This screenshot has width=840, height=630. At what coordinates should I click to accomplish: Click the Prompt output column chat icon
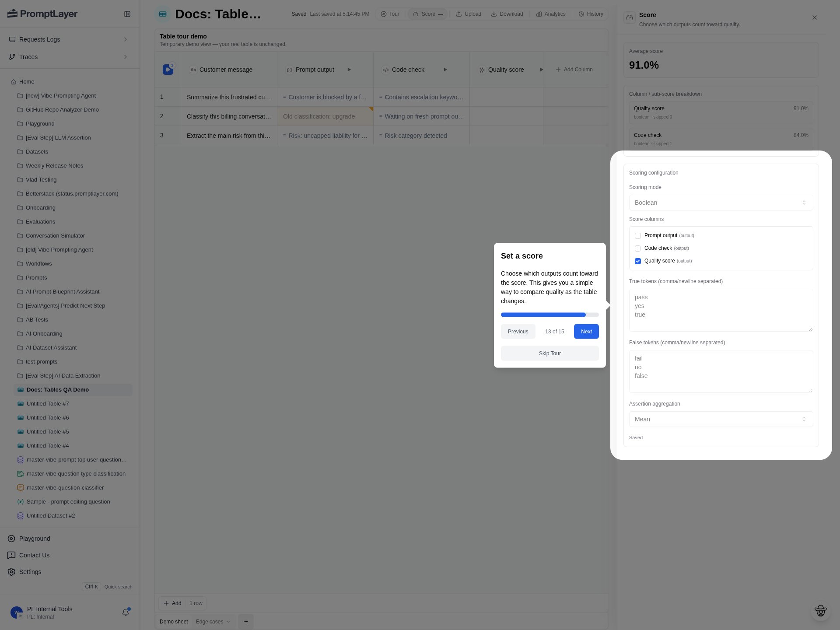[x=289, y=70]
